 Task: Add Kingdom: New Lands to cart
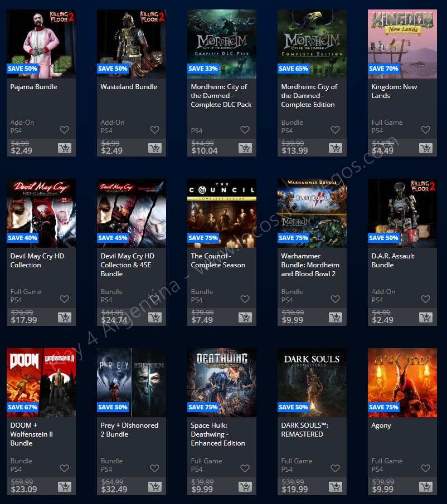426,148
